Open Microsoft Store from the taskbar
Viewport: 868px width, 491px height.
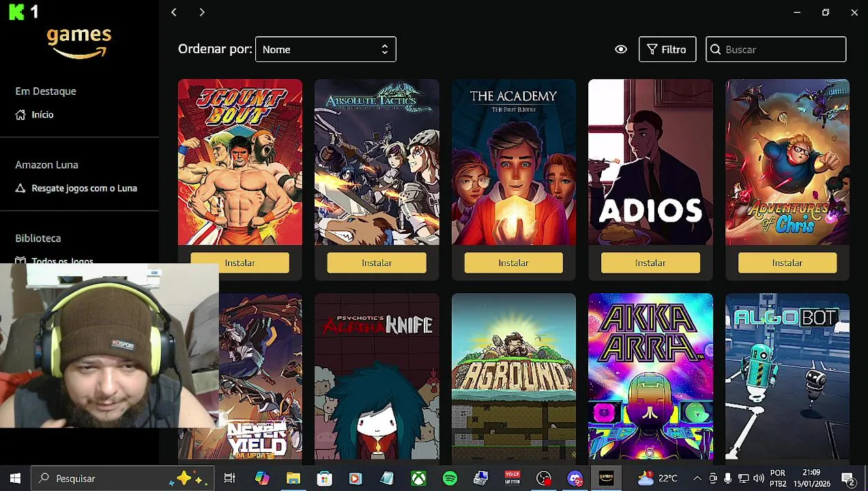pyautogui.click(x=324, y=478)
